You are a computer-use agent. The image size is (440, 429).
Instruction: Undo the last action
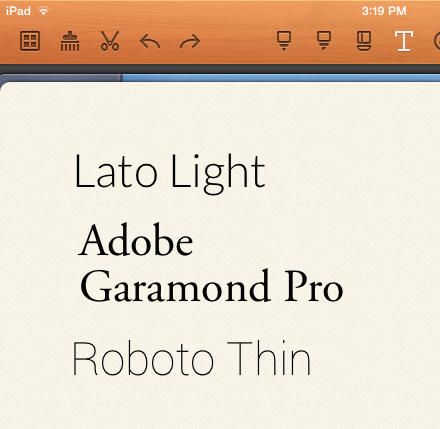(x=150, y=42)
